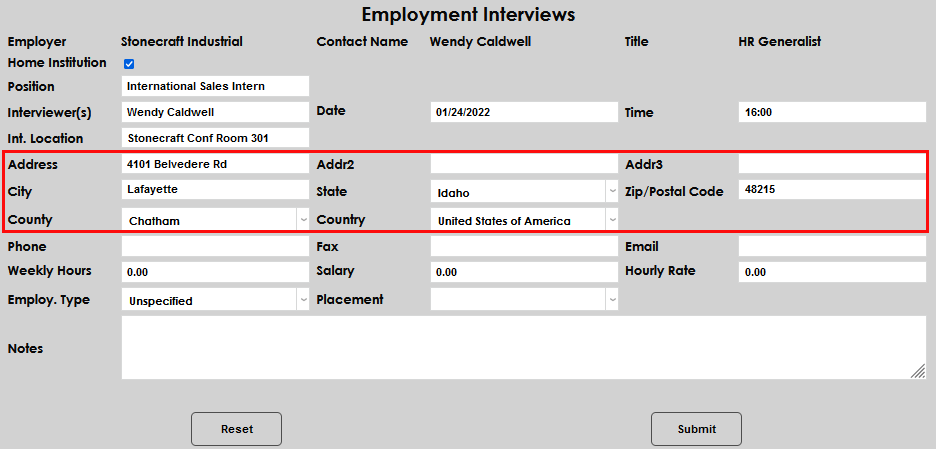Open the empty Placement dropdown
This screenshot has height=449, width=936.
pos(524,300)
